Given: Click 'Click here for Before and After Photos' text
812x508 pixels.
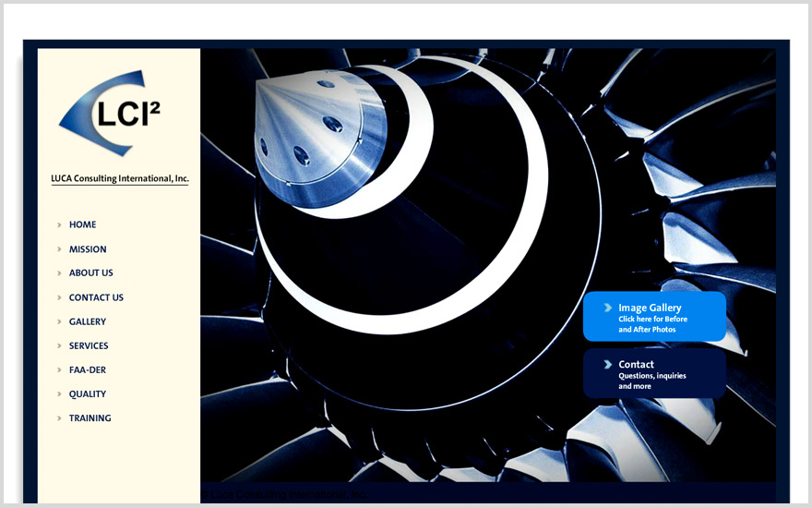Looking at the screenshot, I should (652, 324).
